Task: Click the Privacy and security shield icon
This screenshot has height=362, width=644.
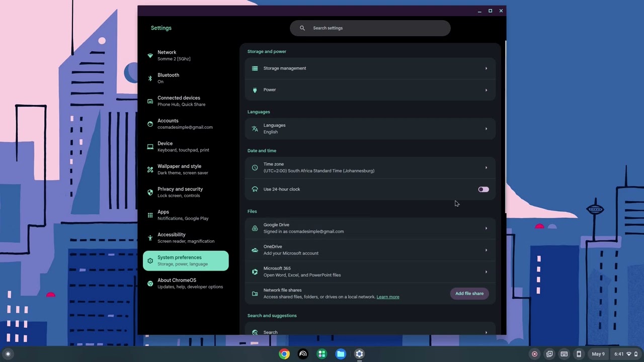Action: coord(150,192)
